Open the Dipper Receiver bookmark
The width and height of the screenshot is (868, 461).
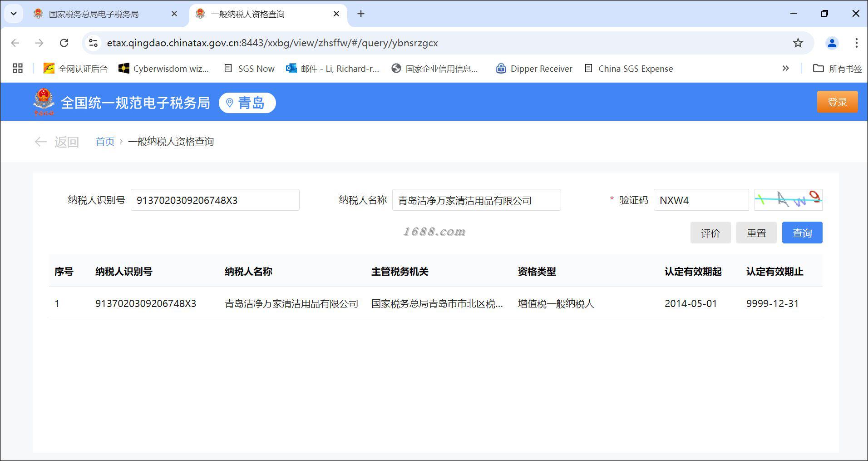point(534,69)
